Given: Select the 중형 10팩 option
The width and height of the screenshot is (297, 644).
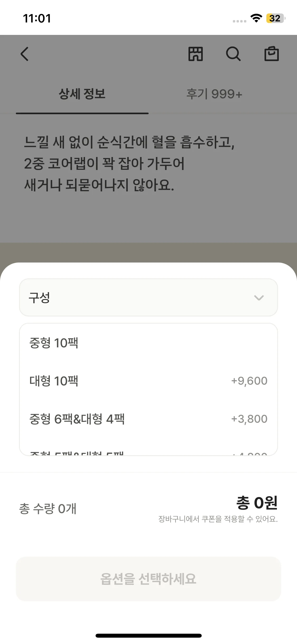Looking at the screenshot, I should (x=54, y=343).
